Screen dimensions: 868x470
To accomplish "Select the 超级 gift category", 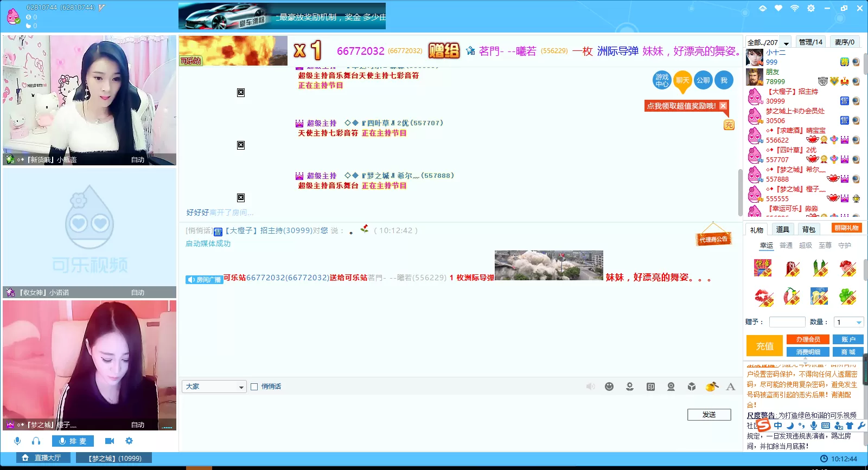I will [x=806, y=246].
